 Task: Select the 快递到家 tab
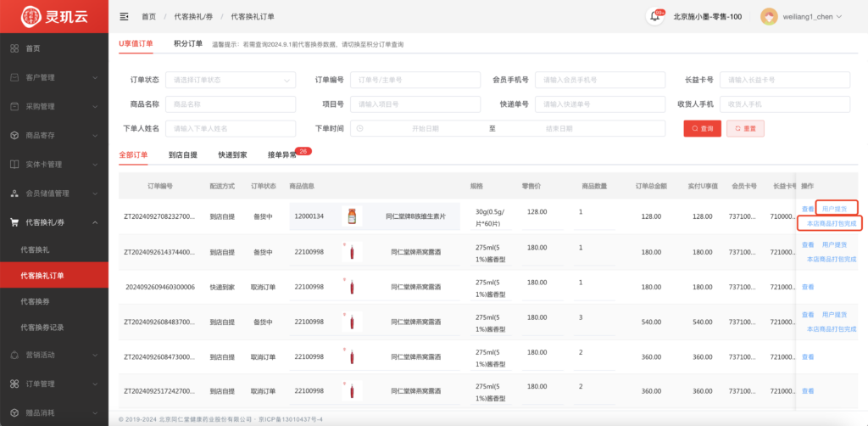232,154
